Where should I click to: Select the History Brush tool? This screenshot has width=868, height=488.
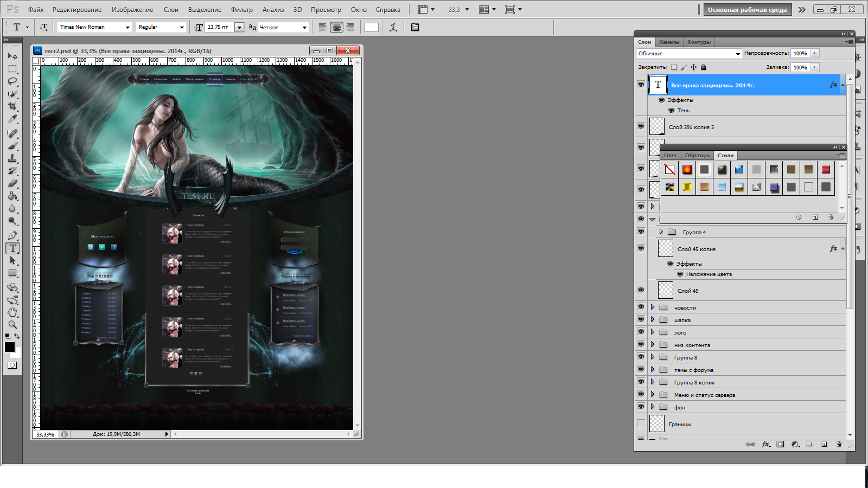[12, 171]
